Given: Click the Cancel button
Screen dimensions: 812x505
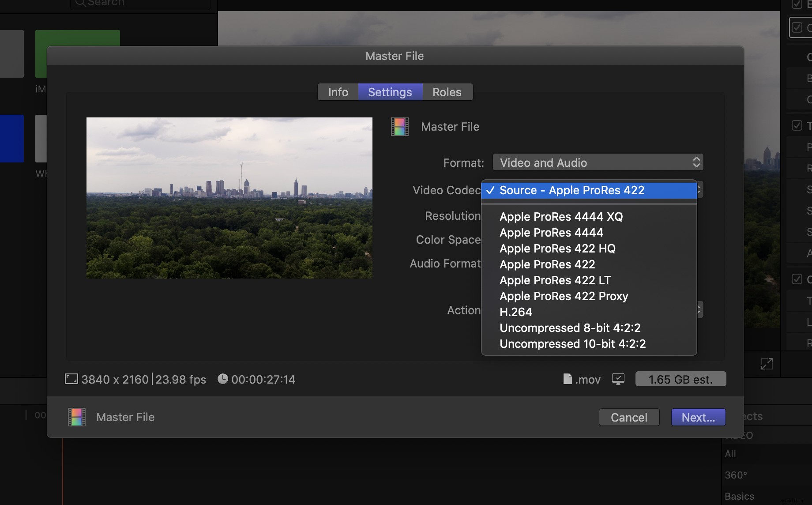Looking at the screenshot, I should pyautogui.click(x=629, y=417).
